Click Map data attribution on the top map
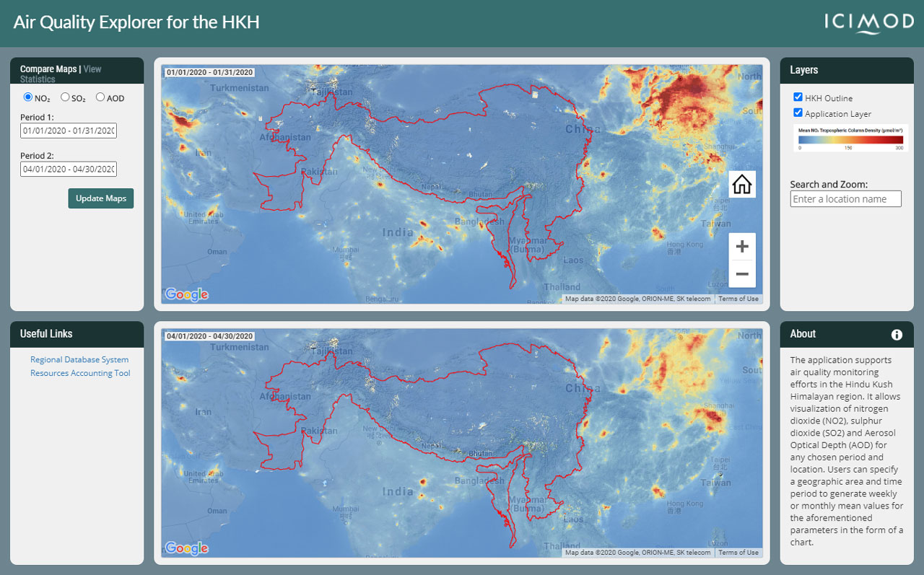This screenshot has height=575, width=924. click(x=637, y=299)
